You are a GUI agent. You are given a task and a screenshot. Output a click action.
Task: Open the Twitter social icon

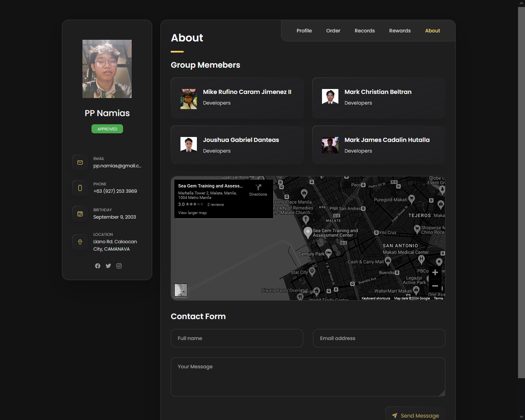coord(108,266)
